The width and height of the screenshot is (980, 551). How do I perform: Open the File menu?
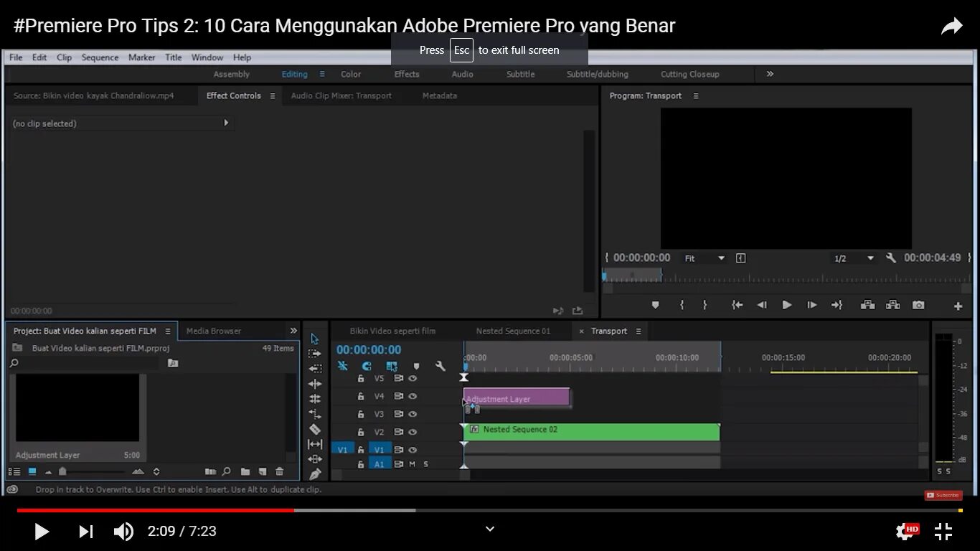coord(16,57)
